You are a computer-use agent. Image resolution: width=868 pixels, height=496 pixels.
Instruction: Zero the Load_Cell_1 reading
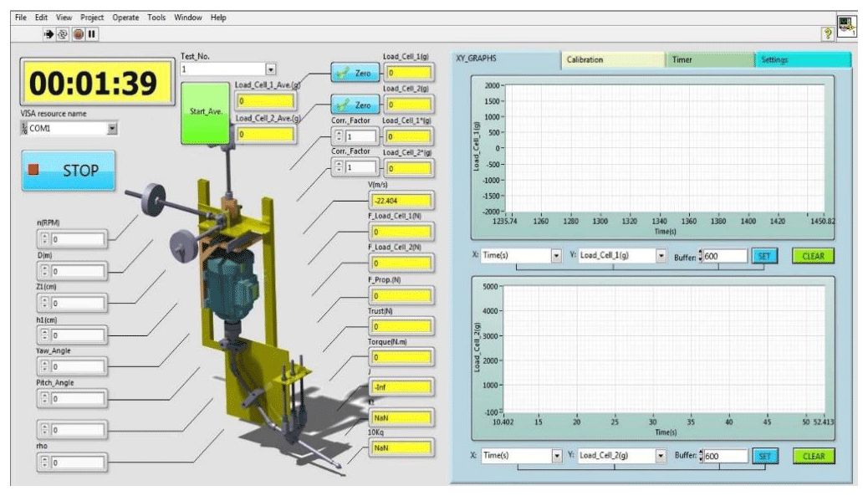(355, 73)
